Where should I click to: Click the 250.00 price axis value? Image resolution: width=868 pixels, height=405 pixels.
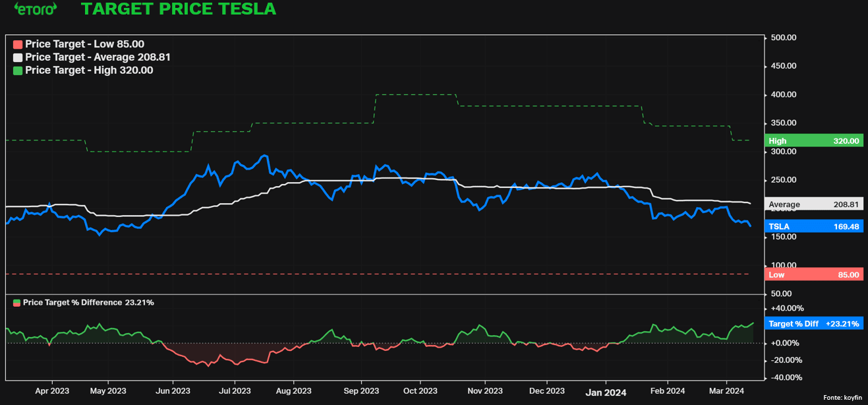[784, 179]
